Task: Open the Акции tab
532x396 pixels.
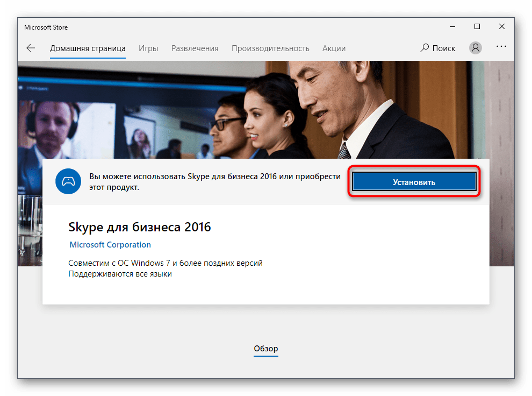Action: (334, 48)
